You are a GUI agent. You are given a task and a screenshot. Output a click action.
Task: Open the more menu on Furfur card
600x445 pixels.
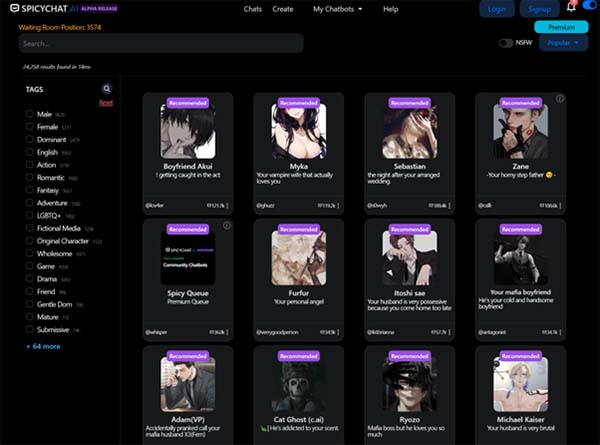pyautogui.click(x=338, y=332)
